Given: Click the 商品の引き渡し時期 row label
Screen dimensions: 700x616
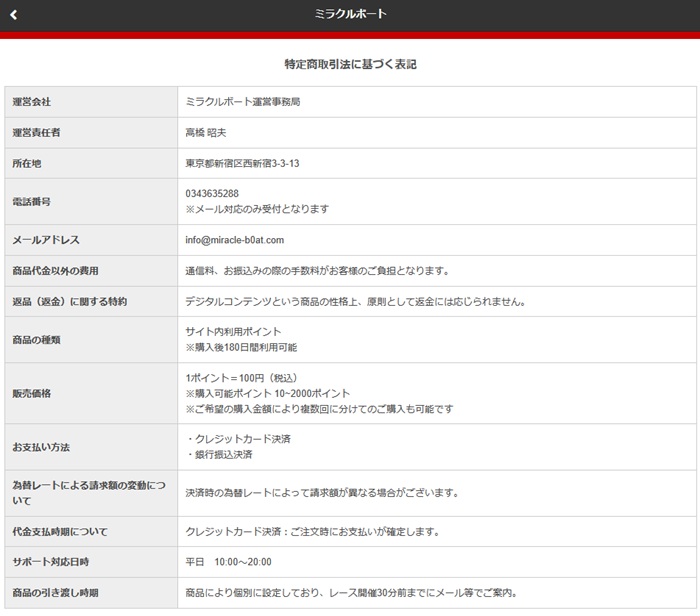Looking at the screenshot, I should [x=54, y=592].
